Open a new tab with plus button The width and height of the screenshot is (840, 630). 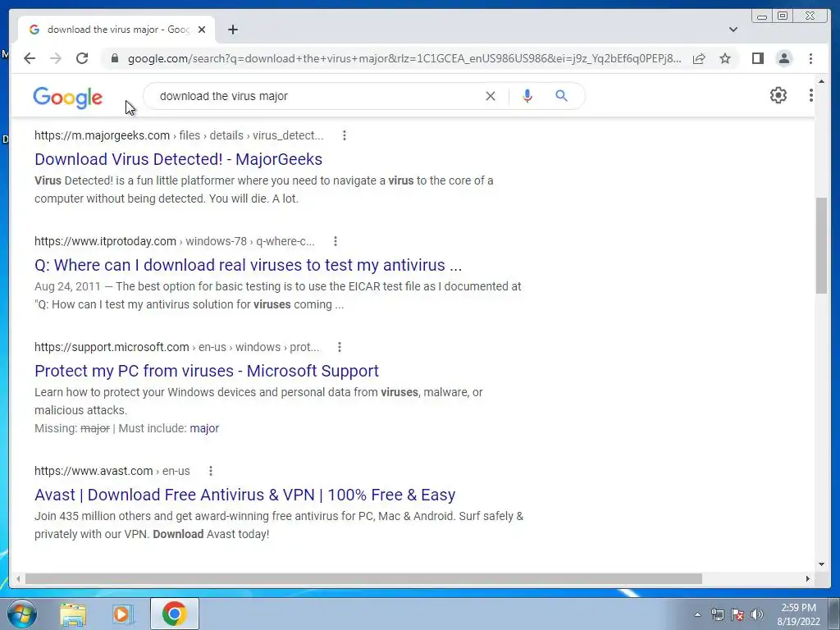click(232, 30)
